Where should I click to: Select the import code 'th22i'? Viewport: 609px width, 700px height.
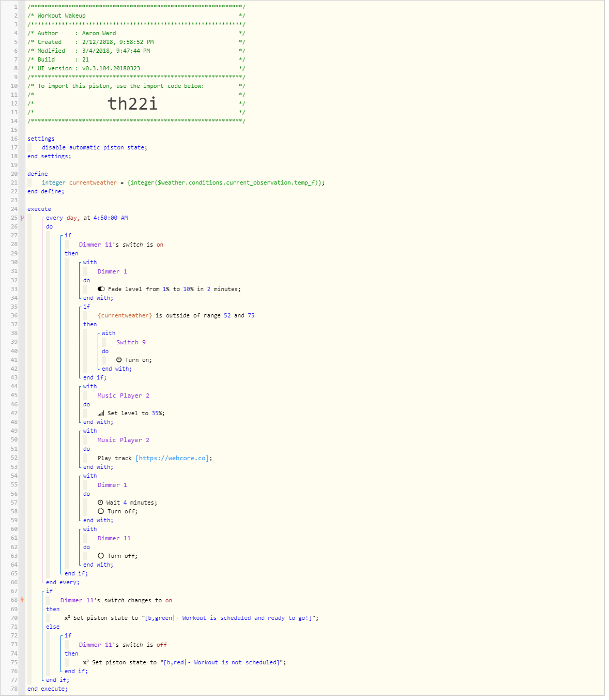point(132,103)
